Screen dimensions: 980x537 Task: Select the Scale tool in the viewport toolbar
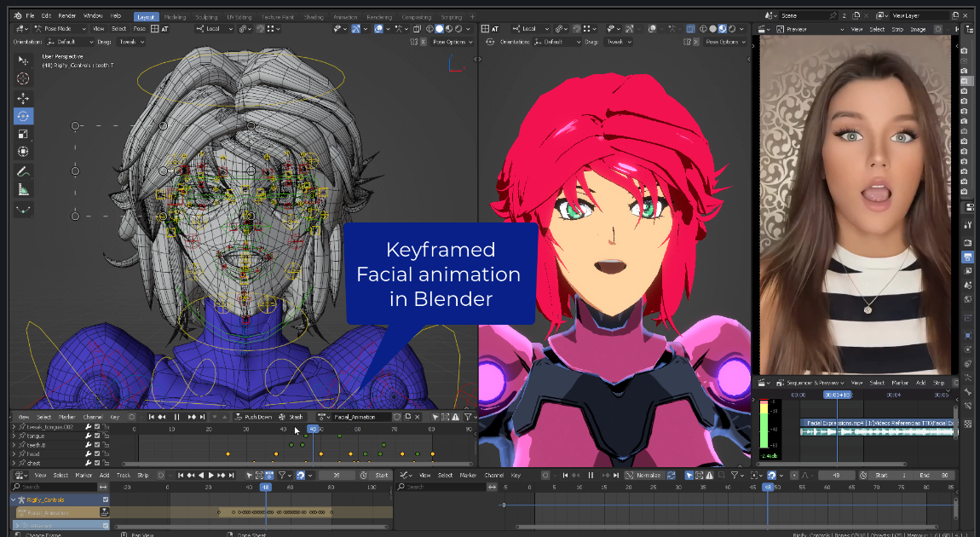[x=23, y=134]
